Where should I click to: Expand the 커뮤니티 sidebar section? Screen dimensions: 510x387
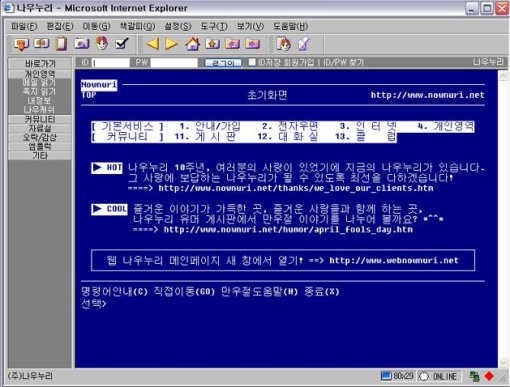coord(40,119)
